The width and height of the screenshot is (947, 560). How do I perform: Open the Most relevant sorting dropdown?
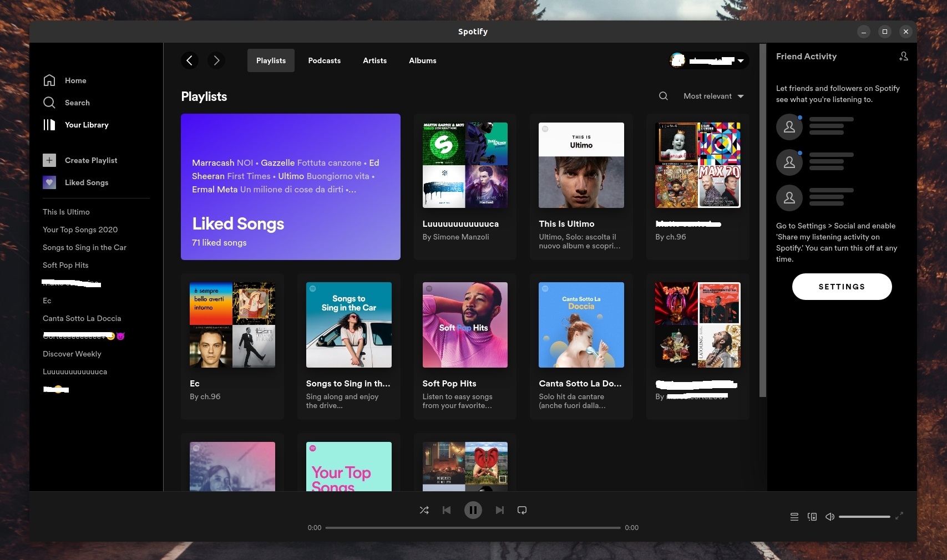[713, 96]
